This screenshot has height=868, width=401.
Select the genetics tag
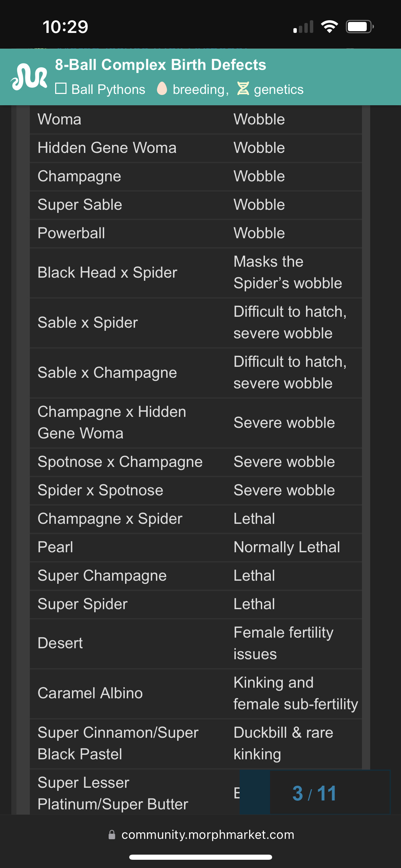coord(279,89)
